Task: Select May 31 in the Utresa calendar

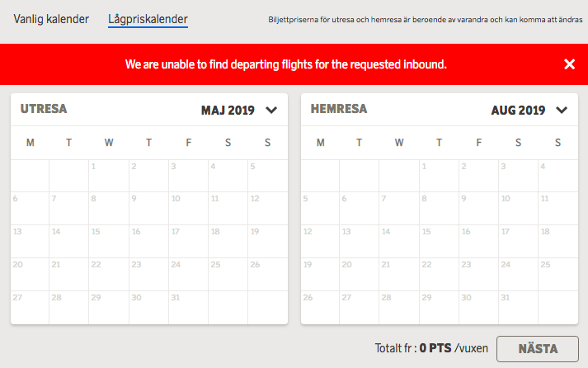Action: 189,307
